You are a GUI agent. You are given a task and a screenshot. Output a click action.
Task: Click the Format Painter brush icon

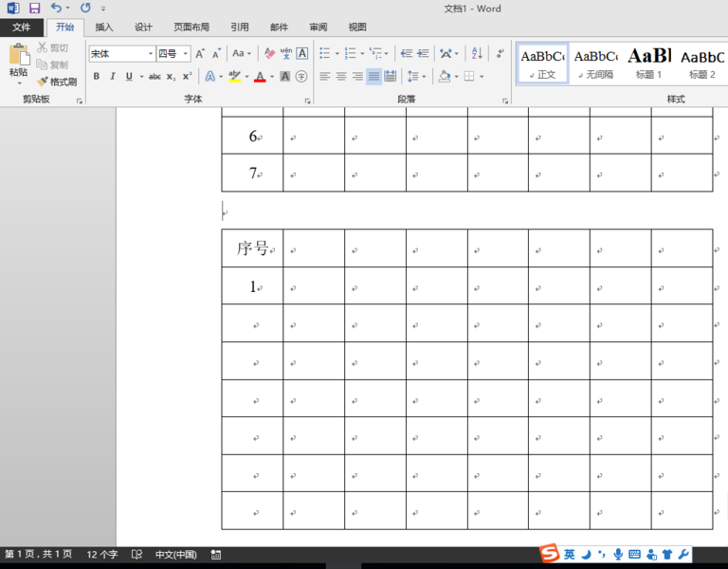[43, 82]
